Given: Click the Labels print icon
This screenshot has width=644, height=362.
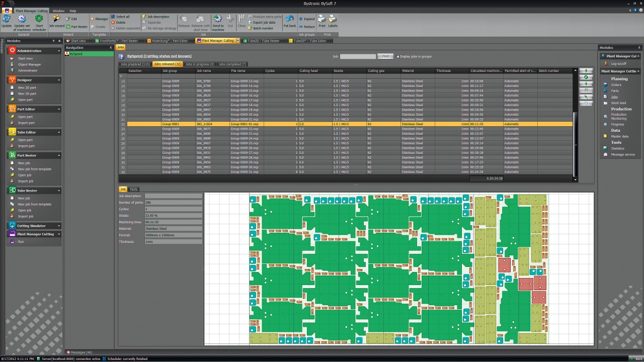Looking at the screenshot, I should pyautogui.click(x=333, y=19).
